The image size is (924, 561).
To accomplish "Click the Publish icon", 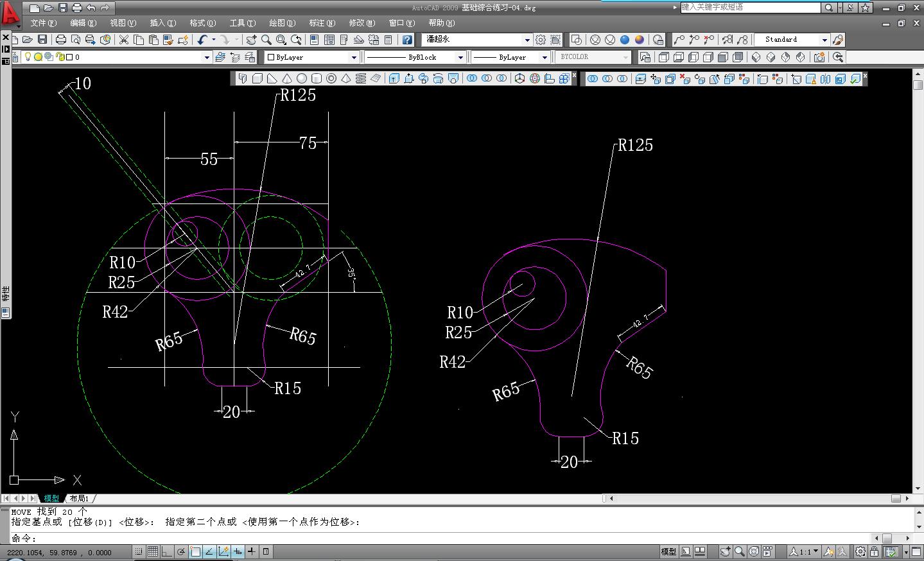I will tap(91, 40).
